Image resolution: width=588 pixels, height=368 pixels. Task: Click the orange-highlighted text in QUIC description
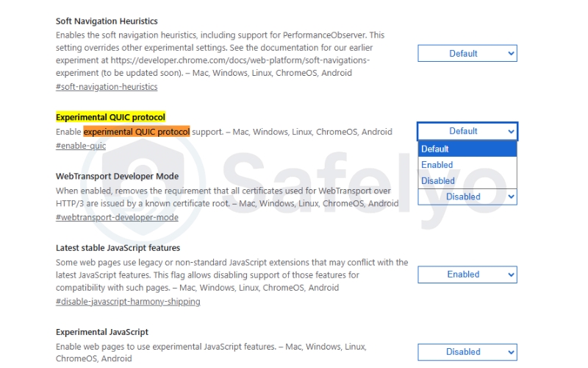137,132
